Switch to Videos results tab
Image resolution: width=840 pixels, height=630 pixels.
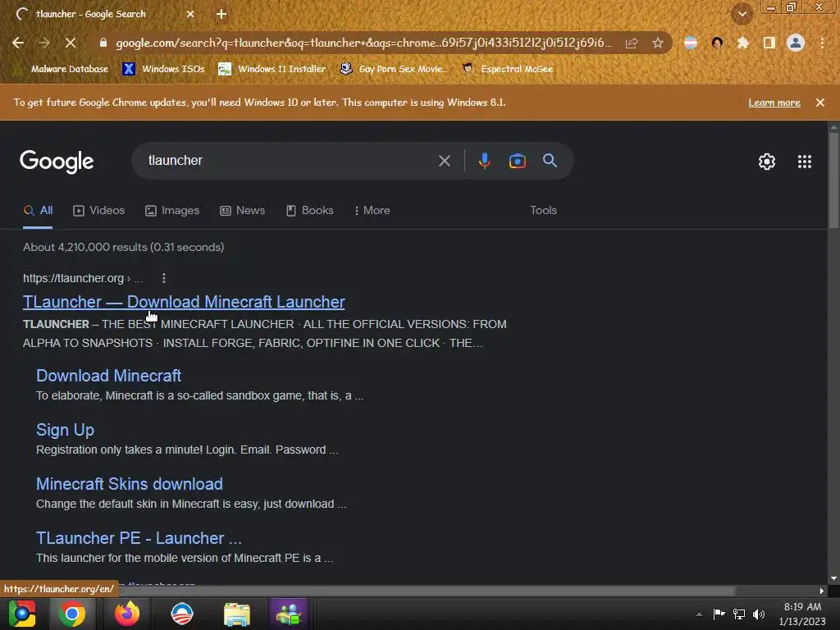[99, 211]
